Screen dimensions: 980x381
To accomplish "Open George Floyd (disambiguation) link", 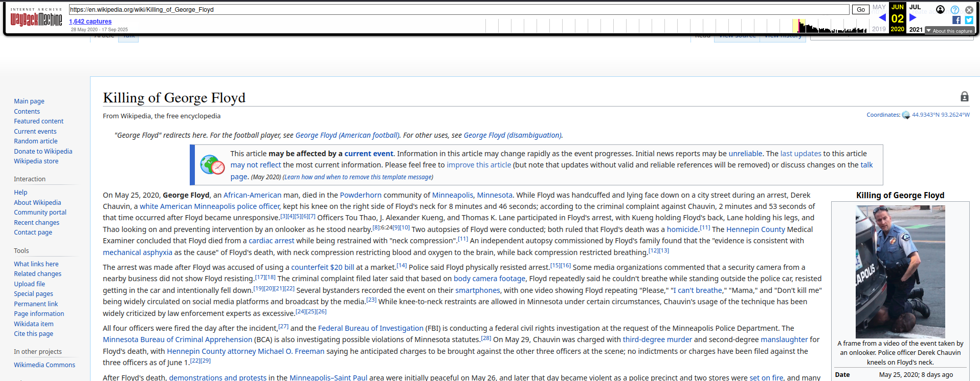I will (513, 135).
